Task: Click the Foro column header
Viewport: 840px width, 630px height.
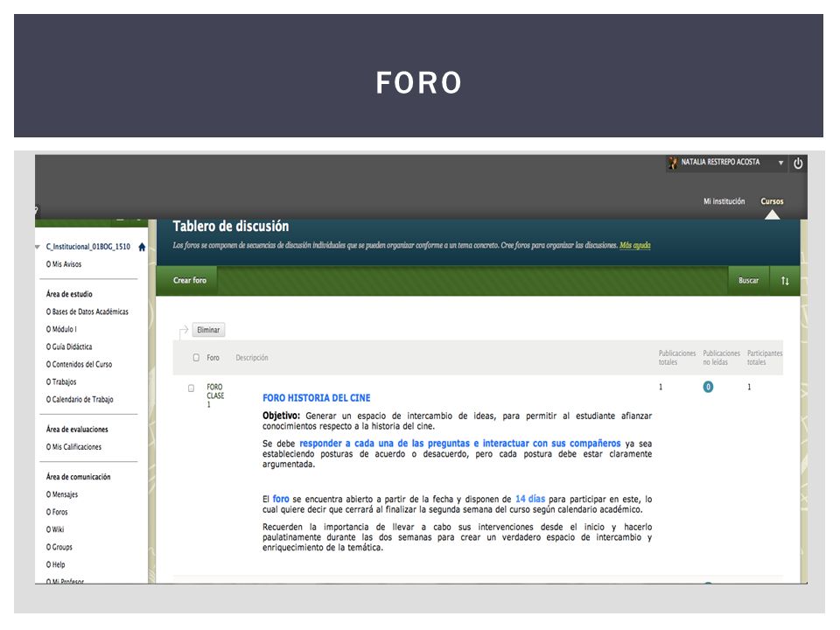Action: (x=213, y=358)
